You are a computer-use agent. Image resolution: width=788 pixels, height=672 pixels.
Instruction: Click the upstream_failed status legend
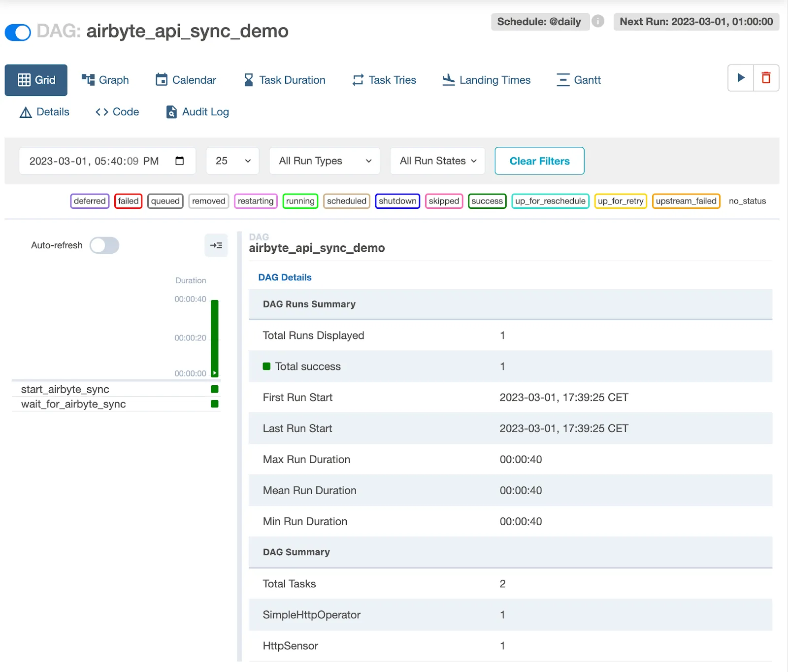click(x=686, y=201)
